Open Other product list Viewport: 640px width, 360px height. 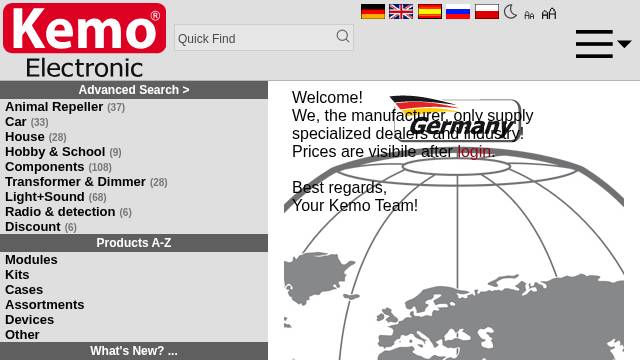click(x=22, y=335)
